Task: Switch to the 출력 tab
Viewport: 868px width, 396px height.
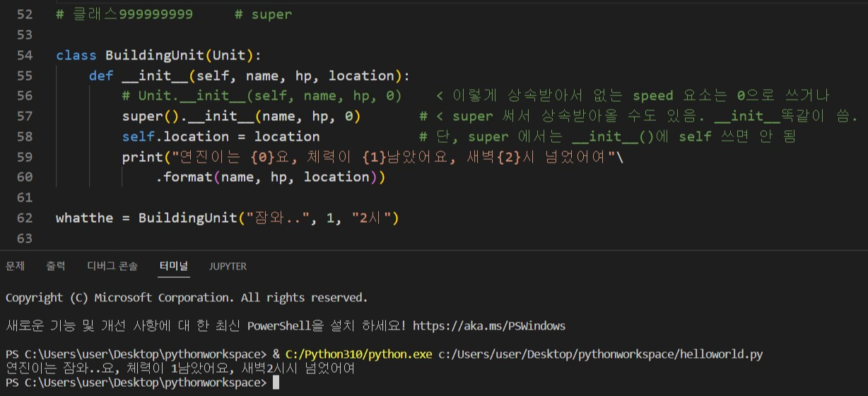Action: click(x=56, y=267)
